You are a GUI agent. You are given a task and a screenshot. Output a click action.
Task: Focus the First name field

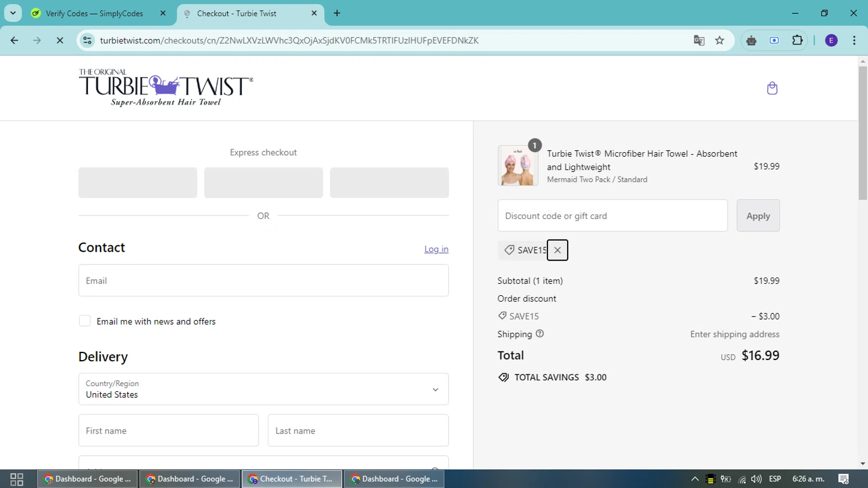point(168,430)
